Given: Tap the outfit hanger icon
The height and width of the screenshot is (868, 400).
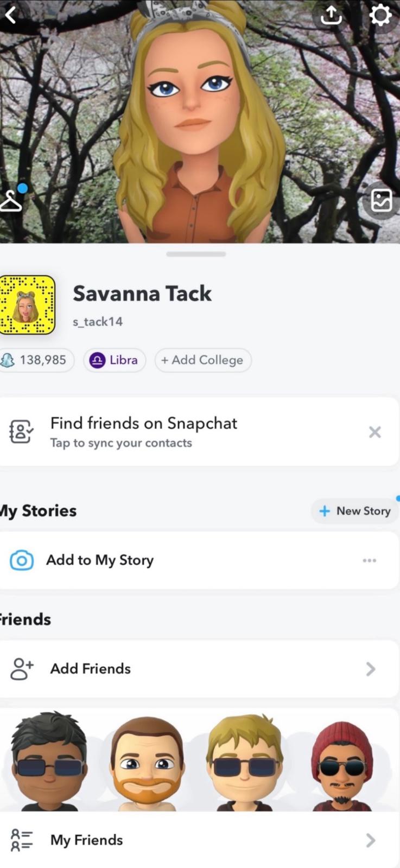Looking at the screenshot, I should pyautogui.click(x=11, y=201).
